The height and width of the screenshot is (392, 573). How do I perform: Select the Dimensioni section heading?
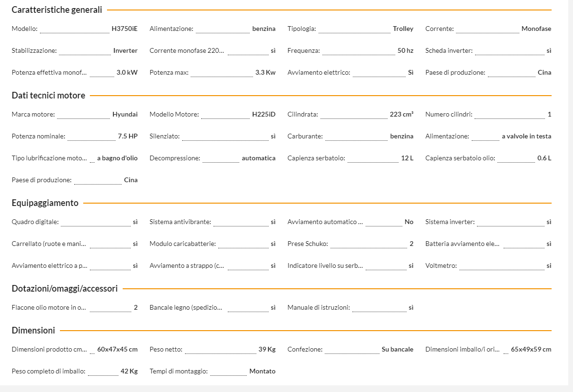(x=33, y=330)
